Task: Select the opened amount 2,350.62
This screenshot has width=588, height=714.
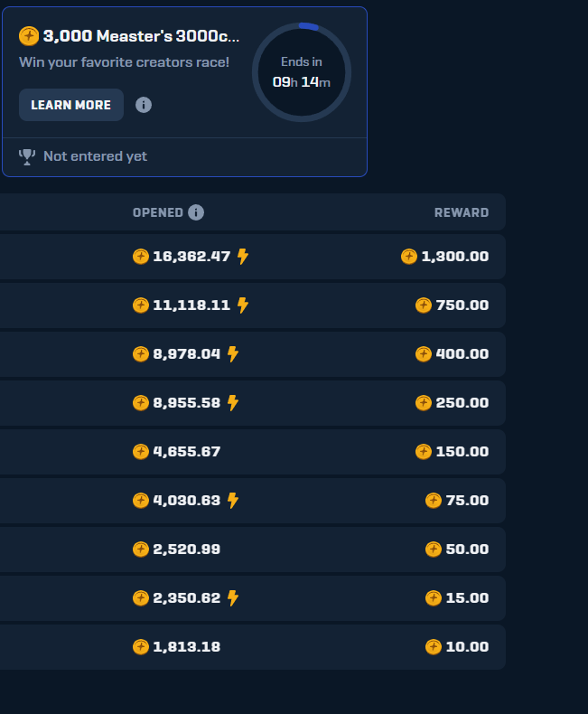Action: [187, 598]
